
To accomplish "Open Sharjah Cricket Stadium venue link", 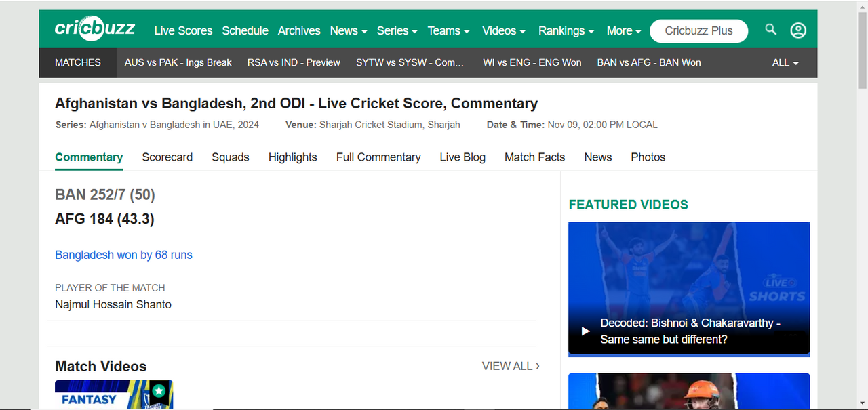I will point(390,125).
